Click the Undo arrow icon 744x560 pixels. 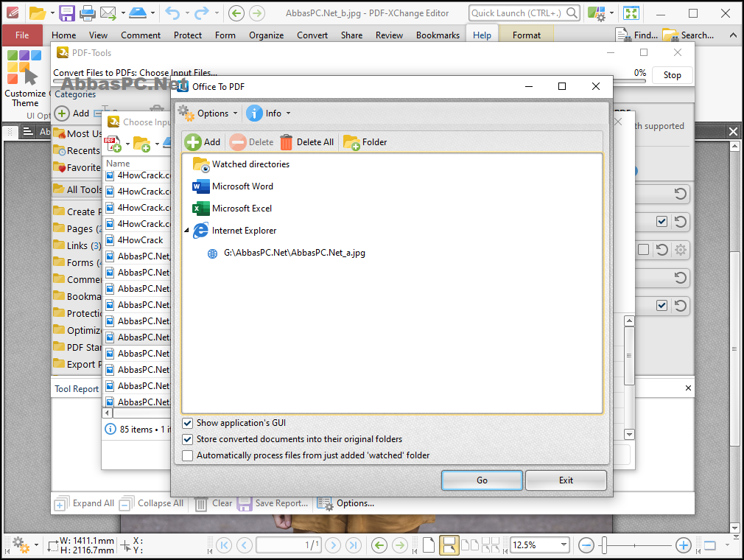click(x=172, y=13)
